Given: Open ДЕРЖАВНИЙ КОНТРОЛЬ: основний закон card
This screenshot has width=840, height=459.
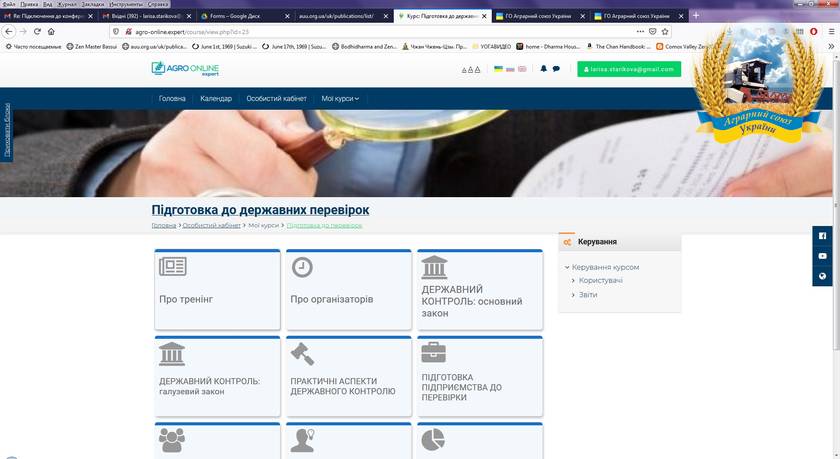Looking at the screenshot, I should point(480,290).
